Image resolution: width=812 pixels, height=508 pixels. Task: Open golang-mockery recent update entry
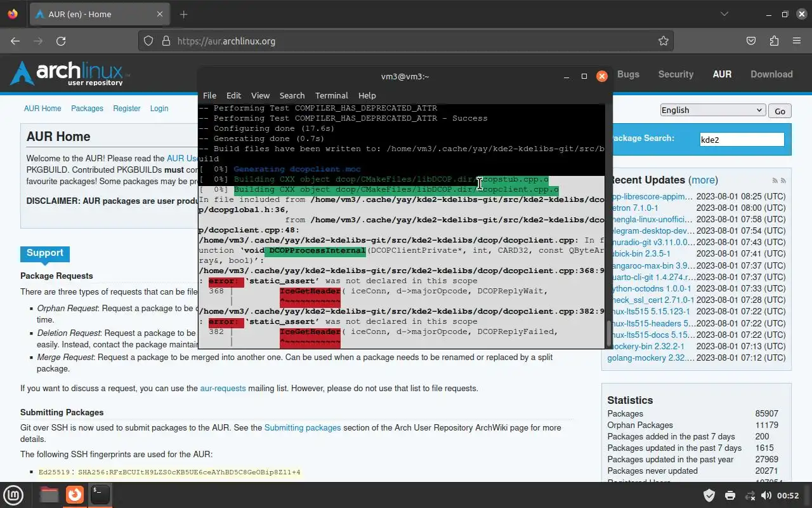point(651,358)
